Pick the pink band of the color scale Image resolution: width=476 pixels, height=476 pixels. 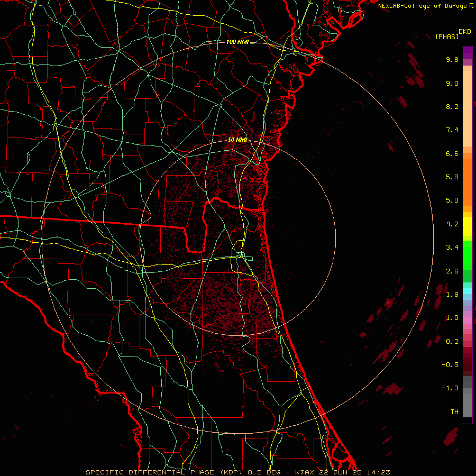click(x=467, y=321)
